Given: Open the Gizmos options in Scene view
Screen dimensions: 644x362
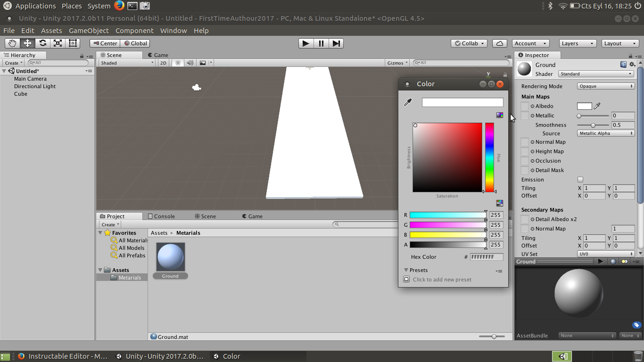Looking at the screenshot, I should pyautogui.click(x=397, y=62).
